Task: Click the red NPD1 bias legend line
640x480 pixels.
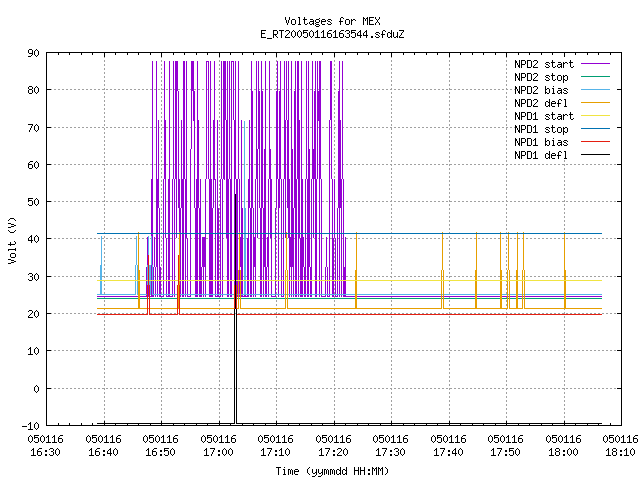Action: 595,142
